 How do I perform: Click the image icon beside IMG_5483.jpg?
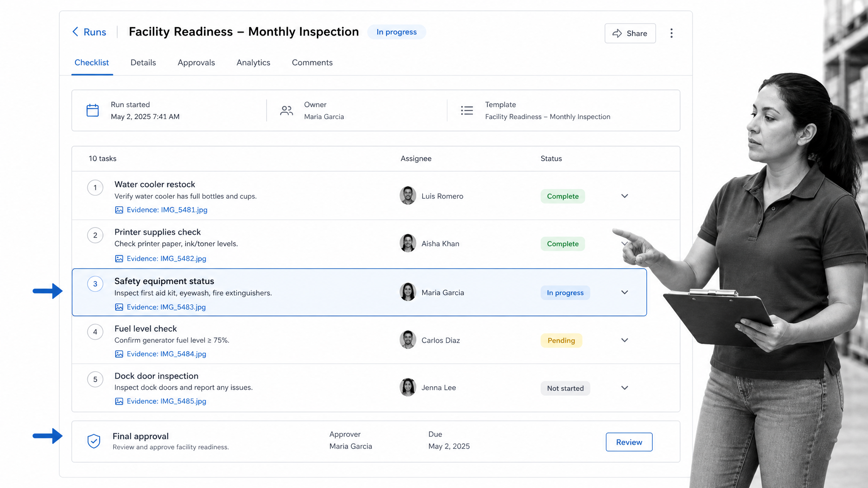pyautogui.click(x=119, y=307)
